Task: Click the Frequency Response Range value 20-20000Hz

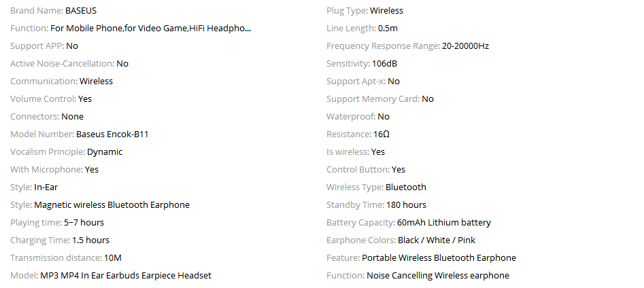Action: pyautogui.click(x=465, y=46)
